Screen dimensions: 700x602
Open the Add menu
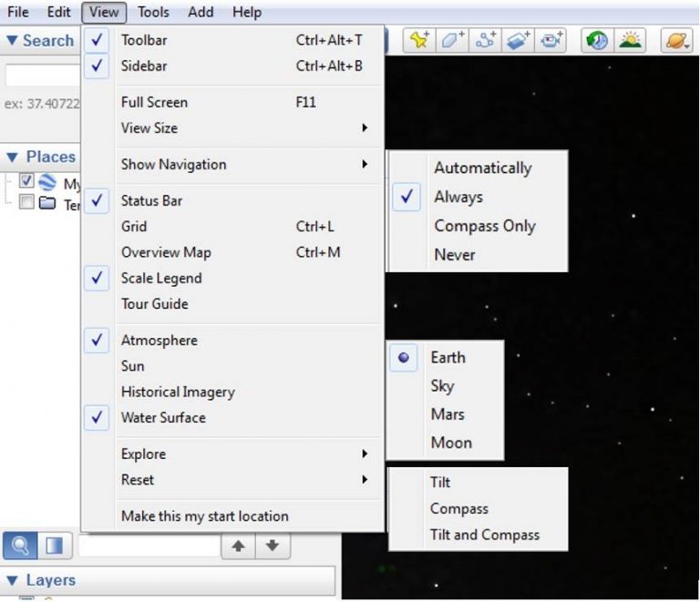click(201, 12)
